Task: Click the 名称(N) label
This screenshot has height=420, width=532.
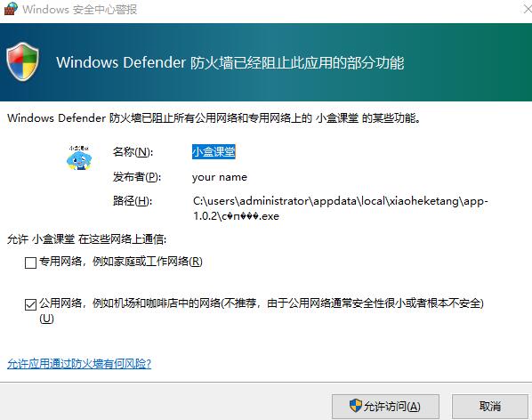Action: (133, 152)
